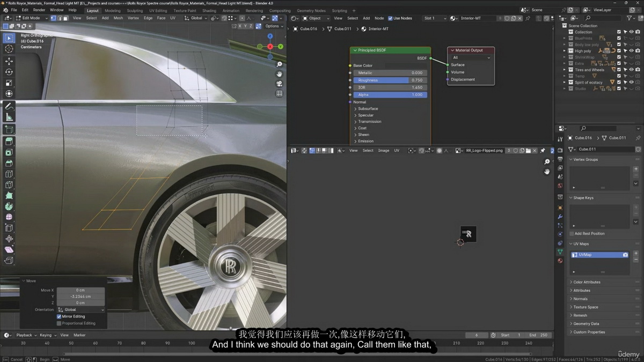
Task: Open the Mesh menu in viewport header
Action: pyautogui.click(x=118, y=18)
